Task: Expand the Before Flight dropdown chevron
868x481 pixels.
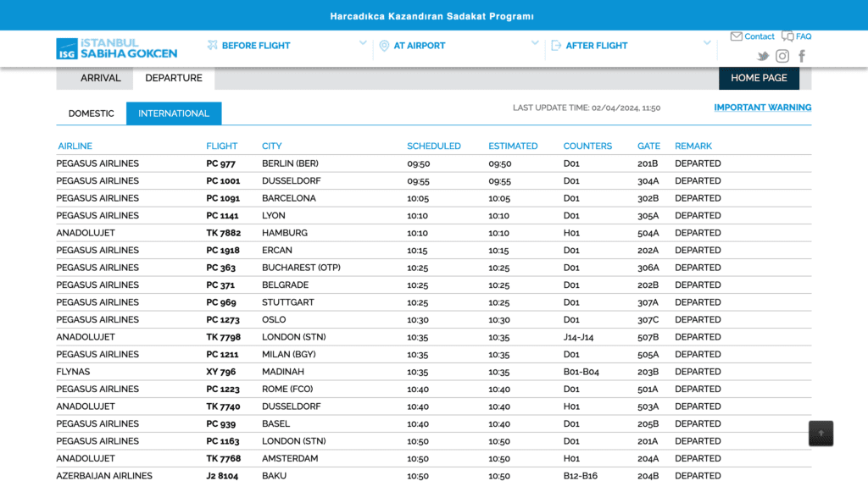Action: click(x=363, y=42)
